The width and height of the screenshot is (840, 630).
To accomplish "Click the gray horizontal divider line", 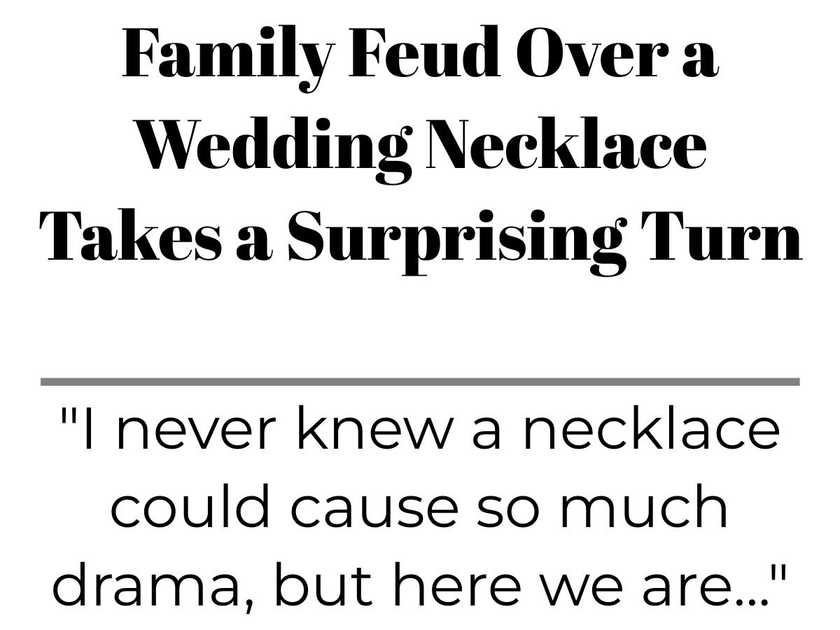I will tap(420, 381).
